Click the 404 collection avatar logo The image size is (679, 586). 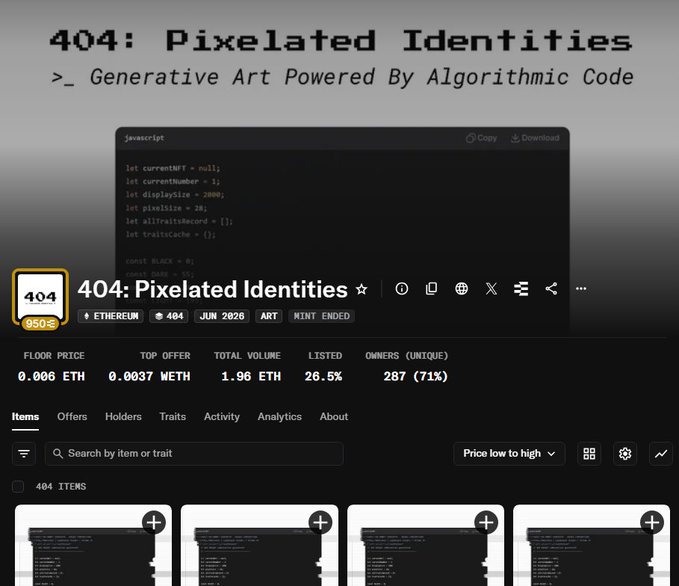click(40, 295)
